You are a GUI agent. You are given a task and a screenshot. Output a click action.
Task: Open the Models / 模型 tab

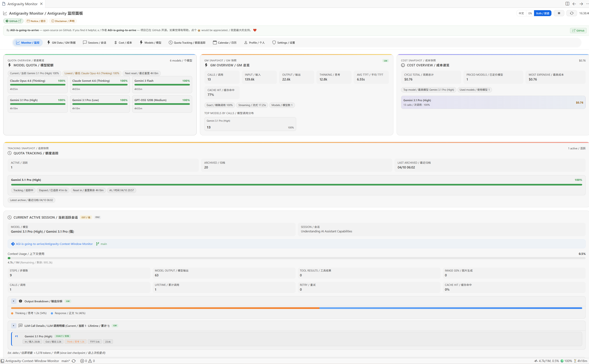click(x=151, y=43)
